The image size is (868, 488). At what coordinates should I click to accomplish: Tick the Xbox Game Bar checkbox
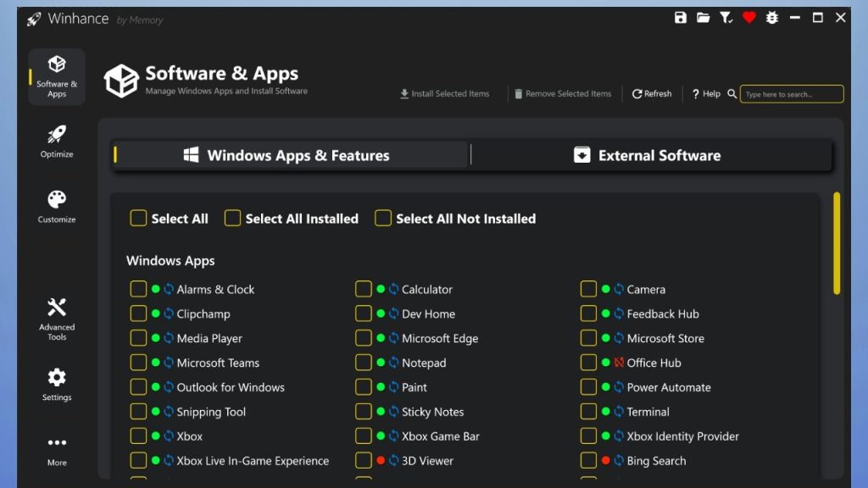point(363,436)
